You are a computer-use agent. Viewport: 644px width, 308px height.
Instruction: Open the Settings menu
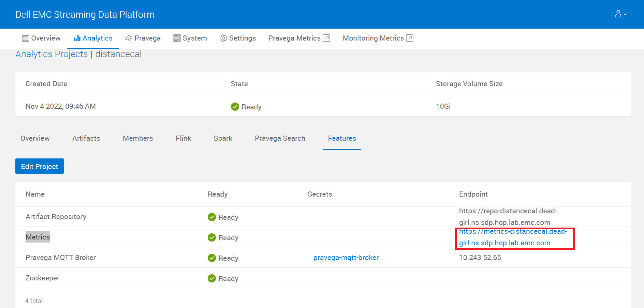point(238,38)
